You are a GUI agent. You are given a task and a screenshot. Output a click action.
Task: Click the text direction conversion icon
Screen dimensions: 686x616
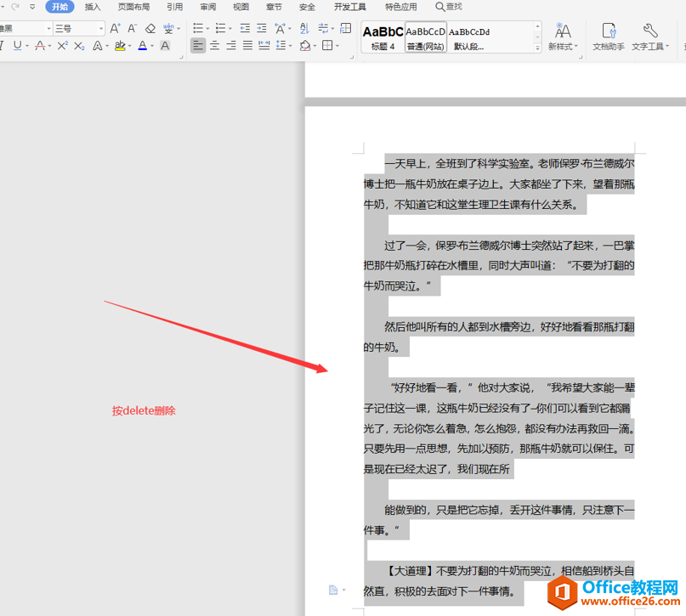click(323, 29)
